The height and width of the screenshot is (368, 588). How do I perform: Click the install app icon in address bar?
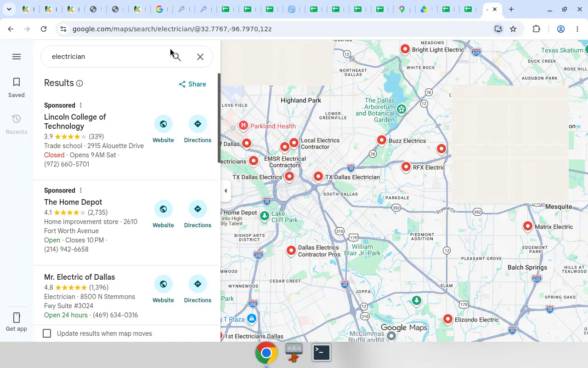pyautogui.click(x=498, y=29)
